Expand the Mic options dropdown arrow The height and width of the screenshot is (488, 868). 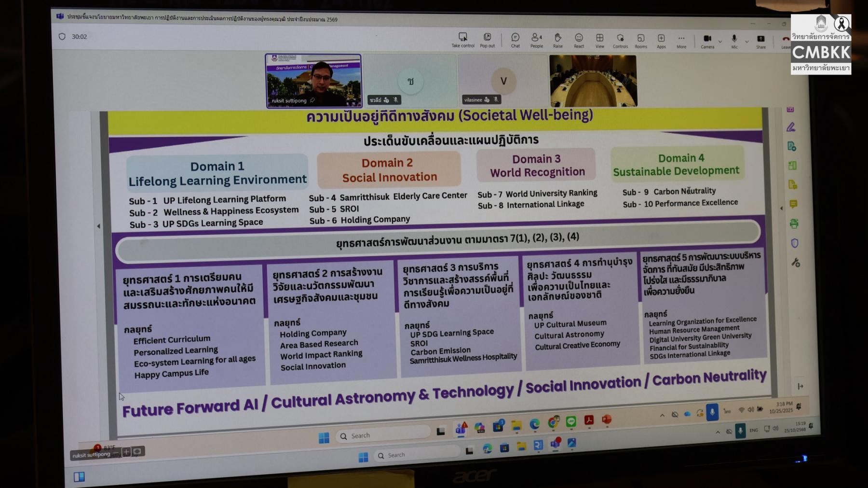pyautogui.click(x=746, y=42)
